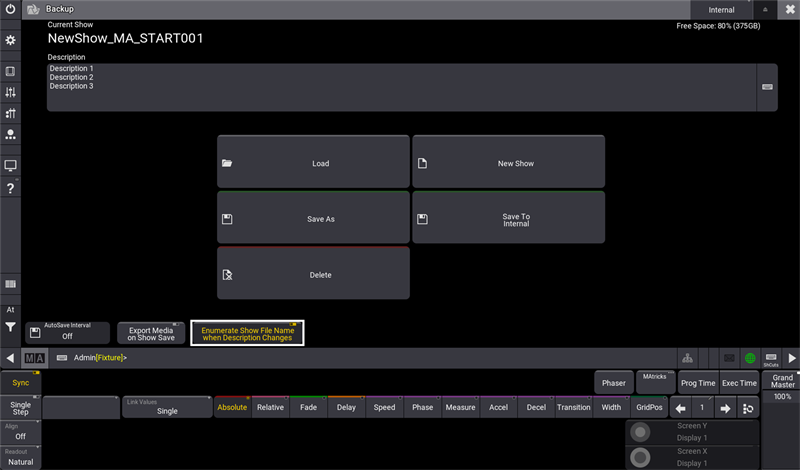Toggle Enumerate Show File Name option
Screen dimensions: 800x470
(247, 333)
